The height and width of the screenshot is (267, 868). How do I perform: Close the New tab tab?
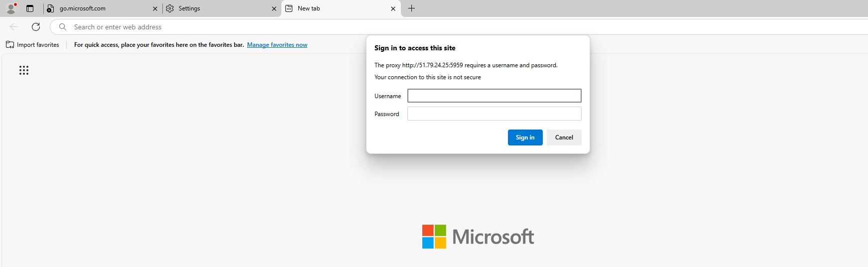point(393,8)
